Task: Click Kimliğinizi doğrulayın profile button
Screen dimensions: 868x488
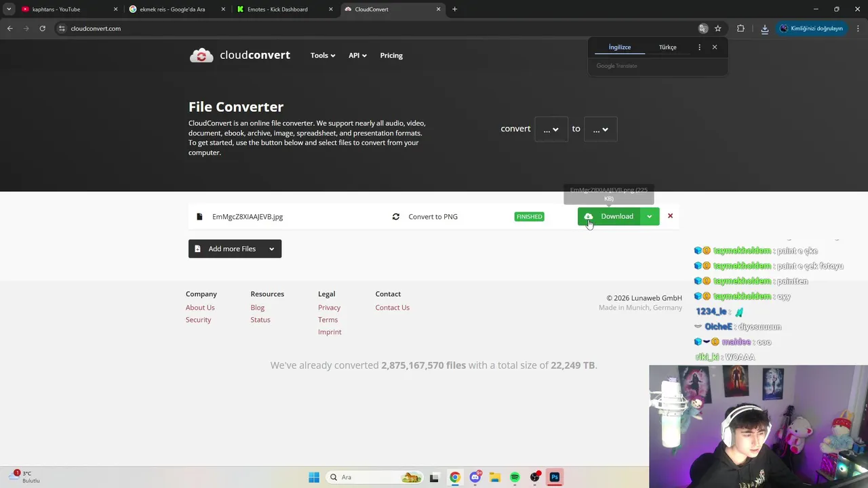Action: (812, 28)
